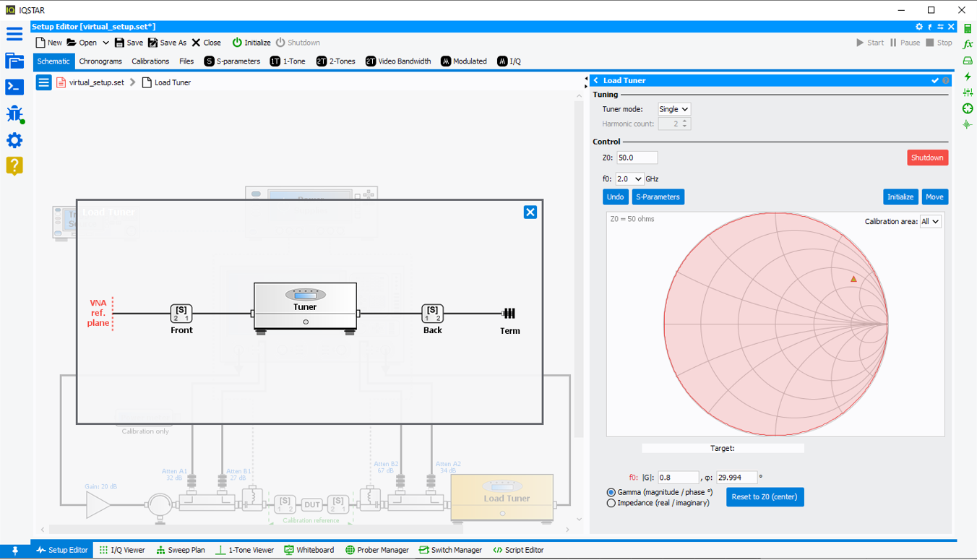Open the Video Bandwidth tab

[x=398, y=61]
